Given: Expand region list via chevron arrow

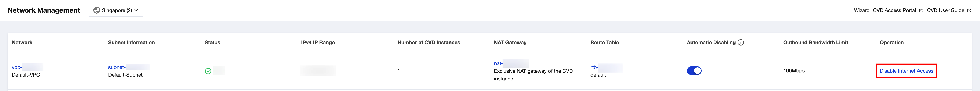Looking at the screenshot, I should [x=137, y=10].
